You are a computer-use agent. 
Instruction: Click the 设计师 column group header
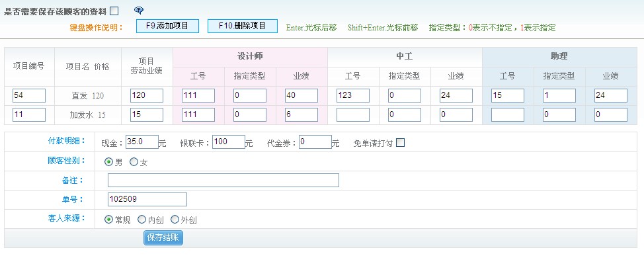pyautogui.click(x=250, y=57)
